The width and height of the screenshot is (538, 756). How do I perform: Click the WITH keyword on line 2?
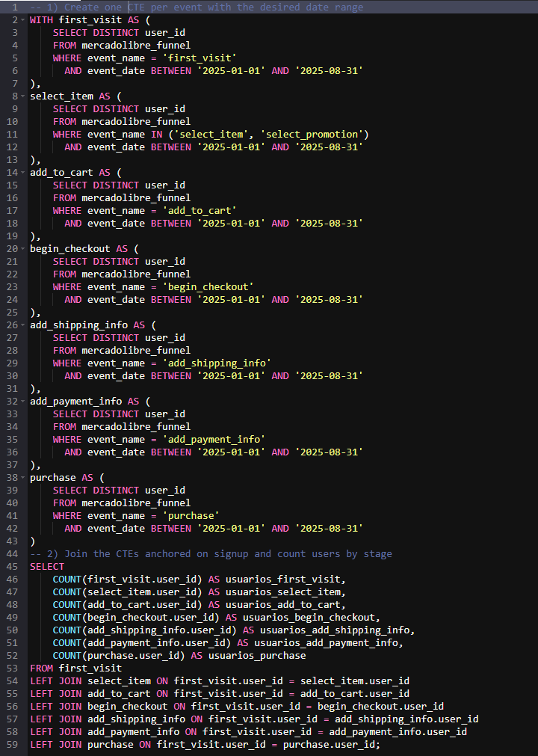coord(41,19)
